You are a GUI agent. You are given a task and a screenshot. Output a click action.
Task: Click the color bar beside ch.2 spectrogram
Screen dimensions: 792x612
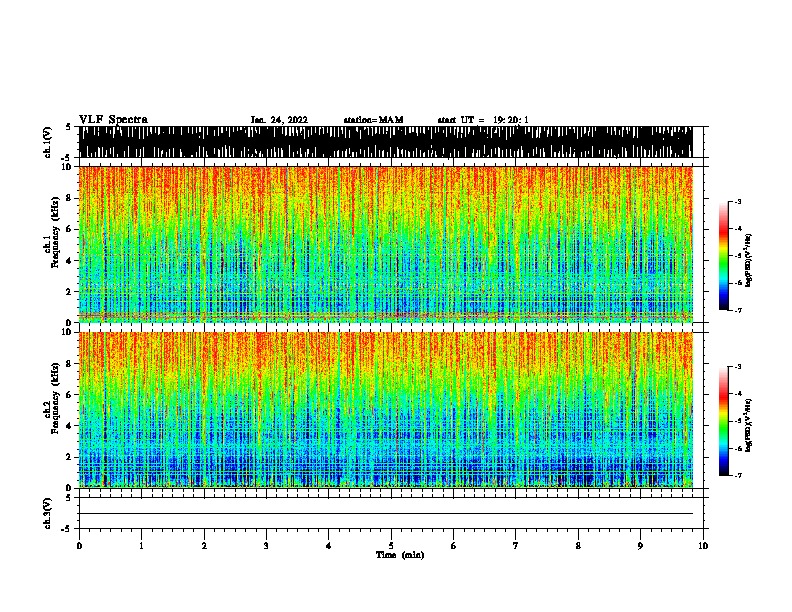[723, 421]
